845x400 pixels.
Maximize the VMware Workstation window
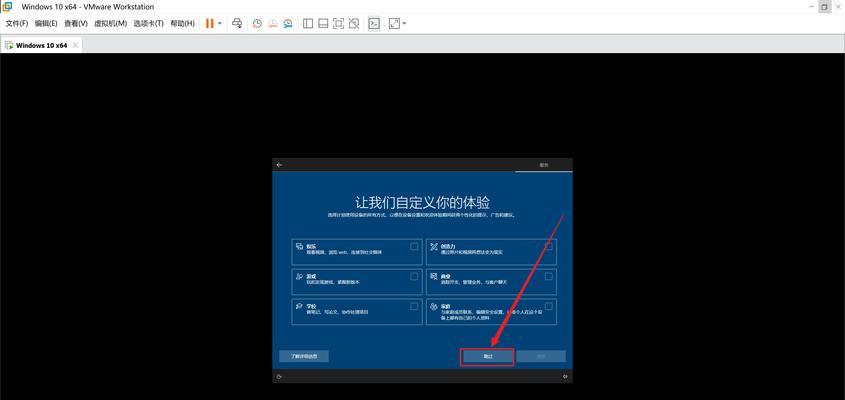(x=825, y=6)
